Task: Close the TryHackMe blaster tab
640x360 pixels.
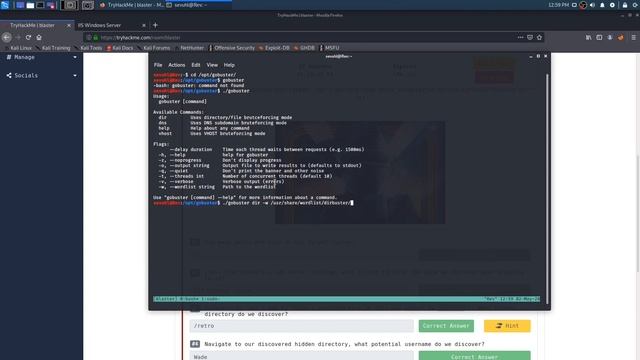Action: 69,25
